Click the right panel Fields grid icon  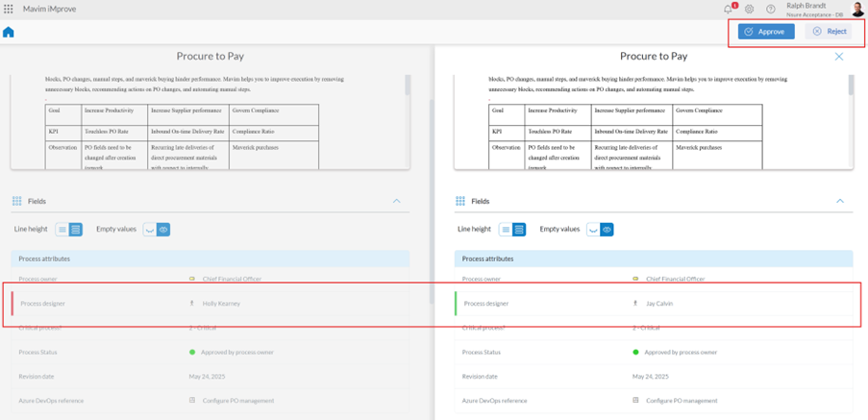pos(460,201)
